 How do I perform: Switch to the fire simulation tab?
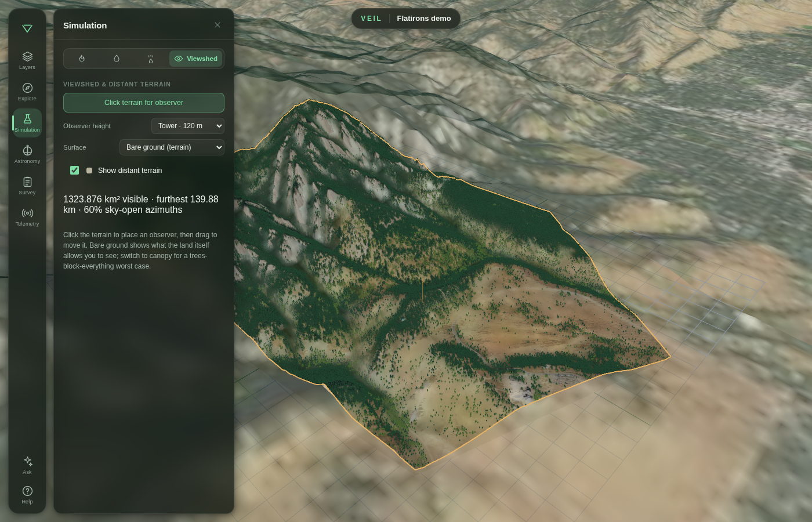click(82, 59)
